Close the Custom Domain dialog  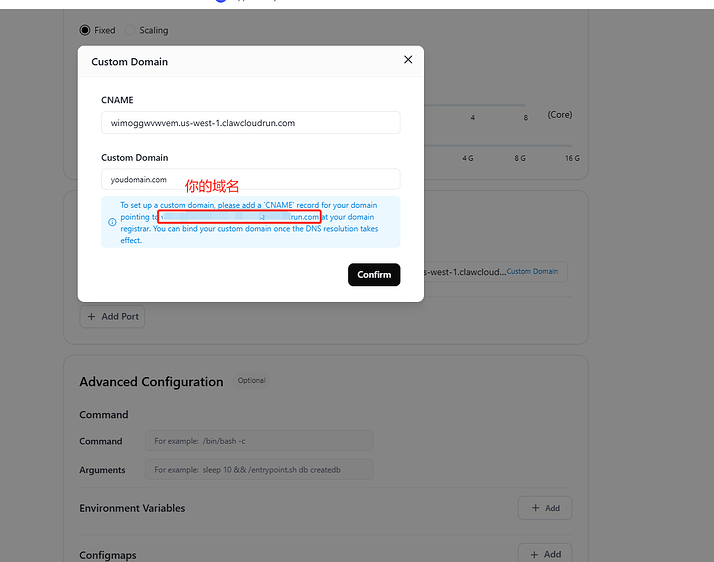click(408, 60)
